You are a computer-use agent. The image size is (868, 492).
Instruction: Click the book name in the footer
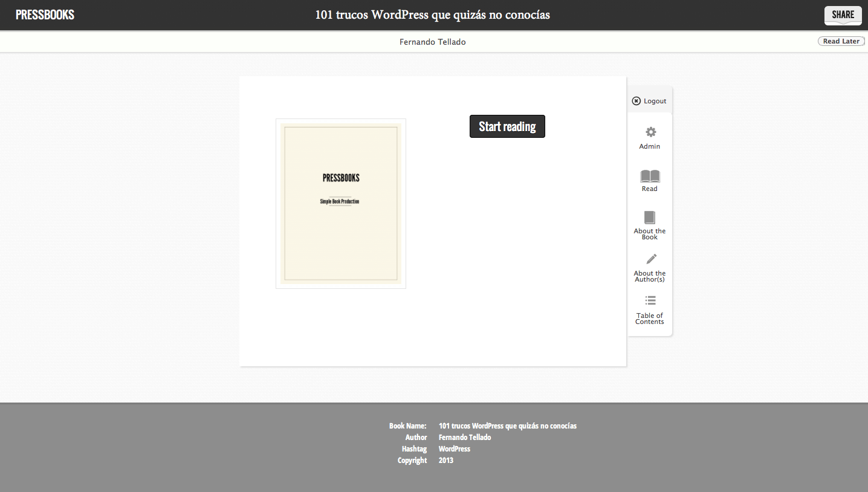pyautogui.click(x=507, y=426)
